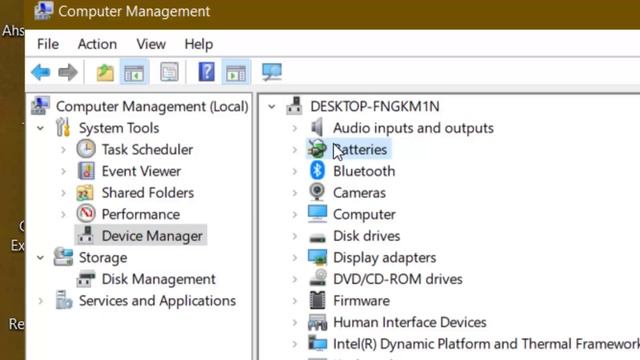Expand Human Interface Devices chevron

pos(295,322)
